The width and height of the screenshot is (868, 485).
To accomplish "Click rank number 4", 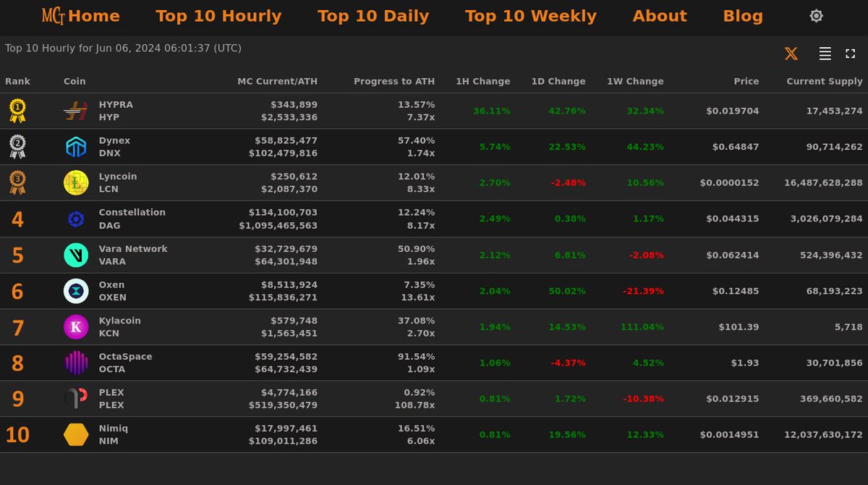I will coord(17,219).
